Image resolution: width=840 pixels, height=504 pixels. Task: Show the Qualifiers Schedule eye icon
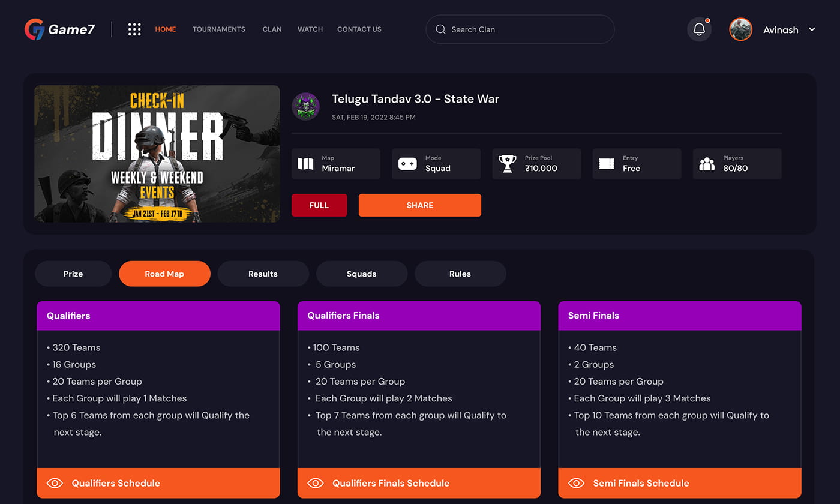tap(55, 483)
